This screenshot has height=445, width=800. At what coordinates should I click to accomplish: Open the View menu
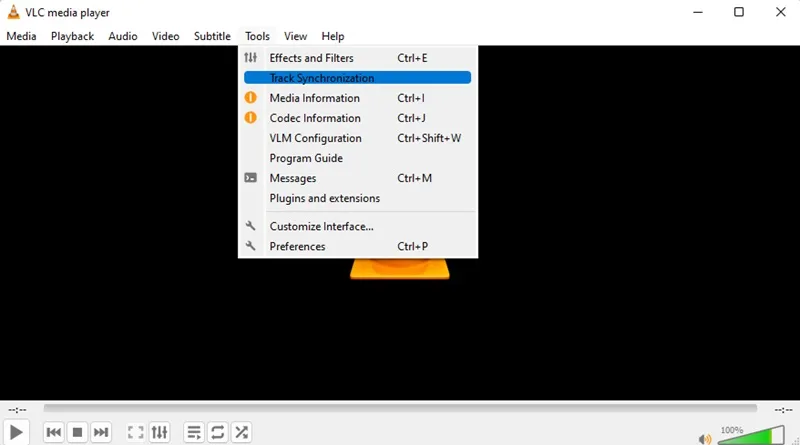click(x=295, y=36)
